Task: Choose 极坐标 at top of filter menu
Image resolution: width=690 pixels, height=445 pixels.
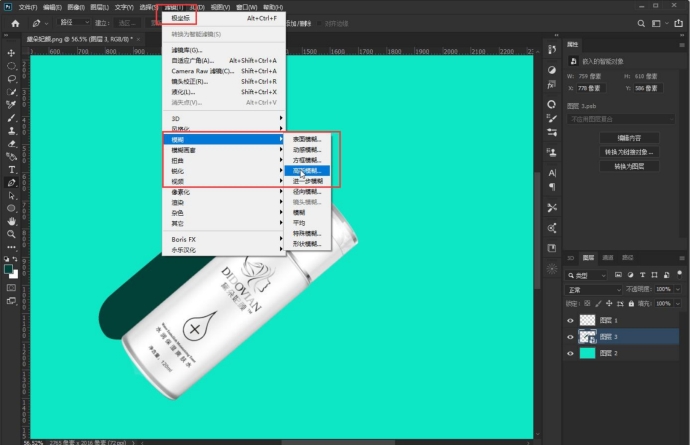Action: [x=224, y=18]
